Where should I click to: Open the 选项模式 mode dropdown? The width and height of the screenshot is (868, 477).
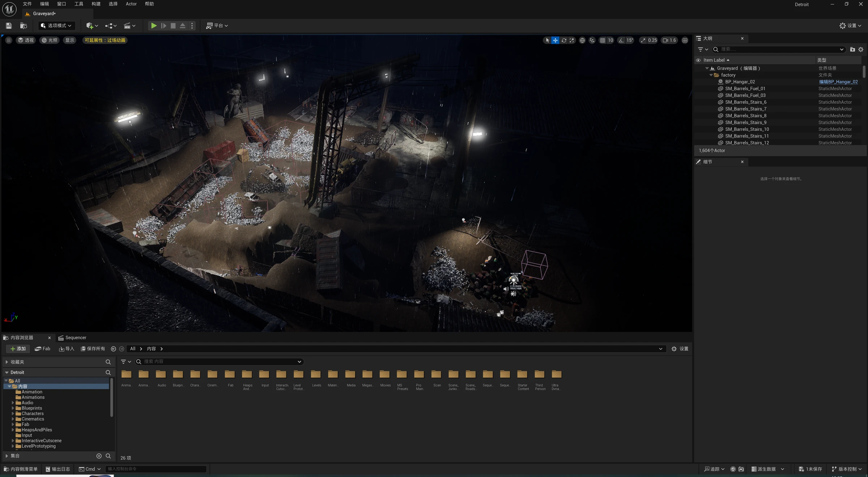click(56, 26)
